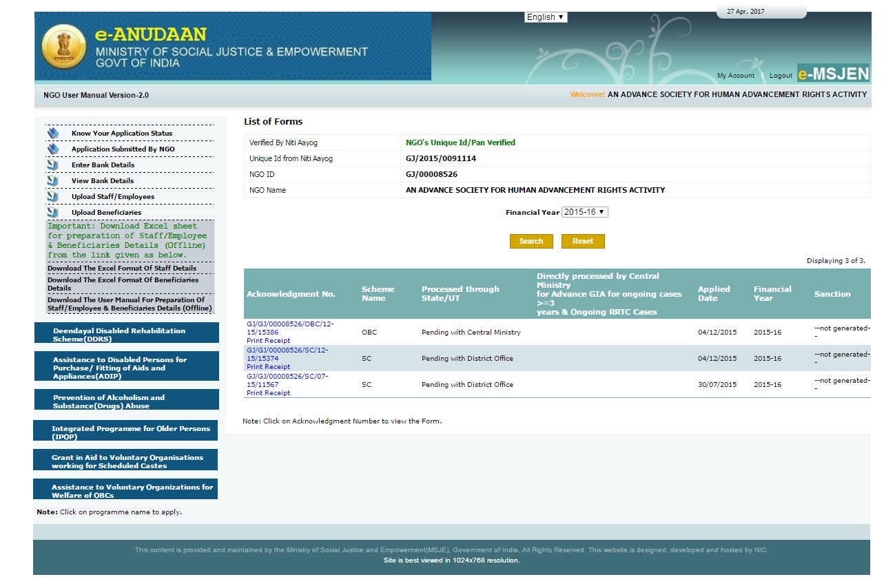Screen dimensions: 884x588
Task: Click the icon beside Upload Beneficiaries
Action: 53,213
